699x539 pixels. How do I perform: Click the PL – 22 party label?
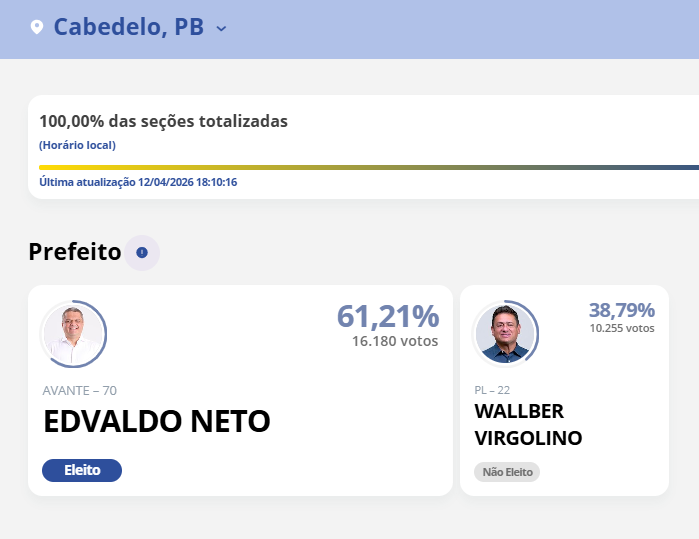[x=492, y=390]
